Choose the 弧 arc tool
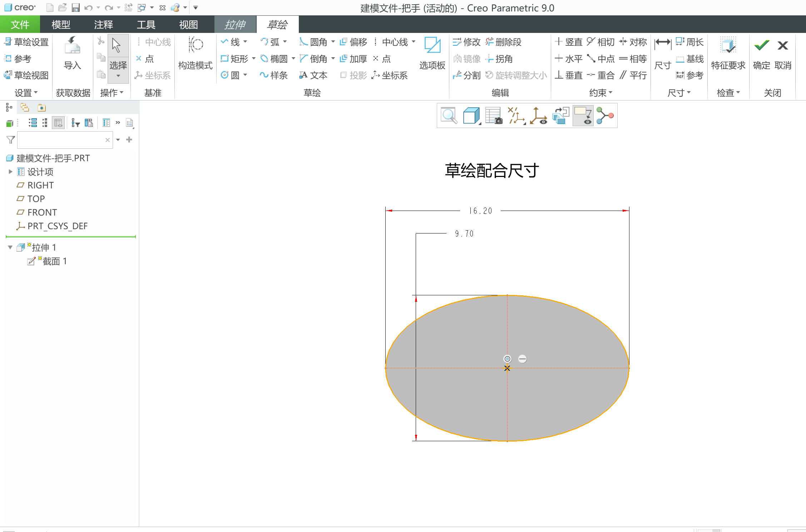The image size is (806, 532). click(270, 42)
